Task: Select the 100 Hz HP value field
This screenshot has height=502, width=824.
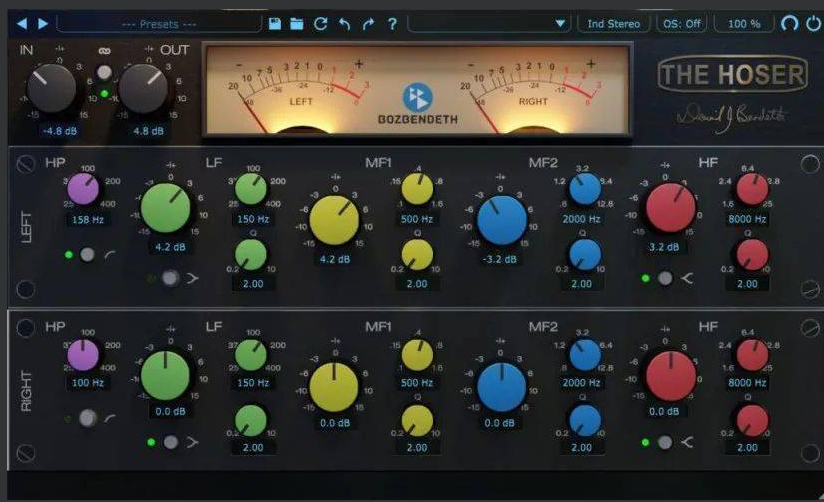Action: (87, 383)
